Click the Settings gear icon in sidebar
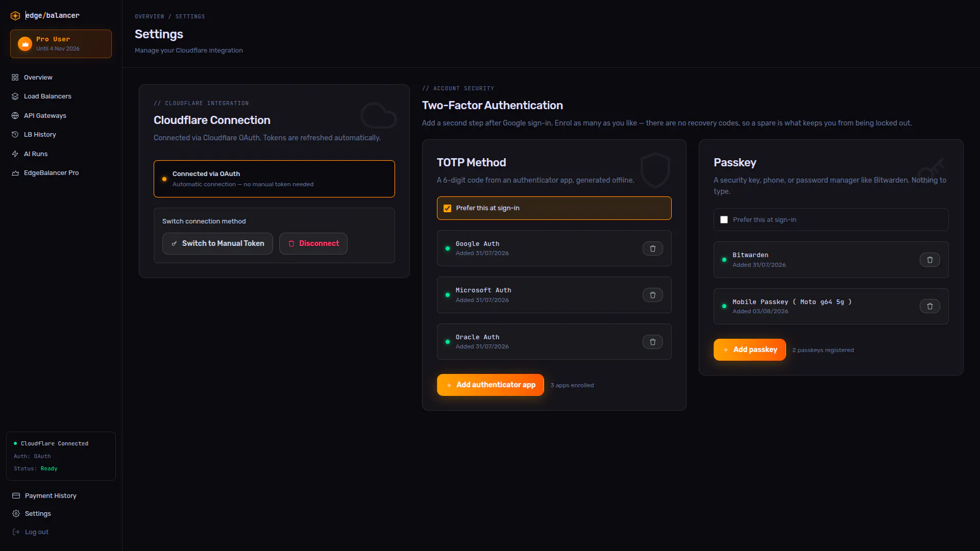980x551 pixels. tap(16, 514)
